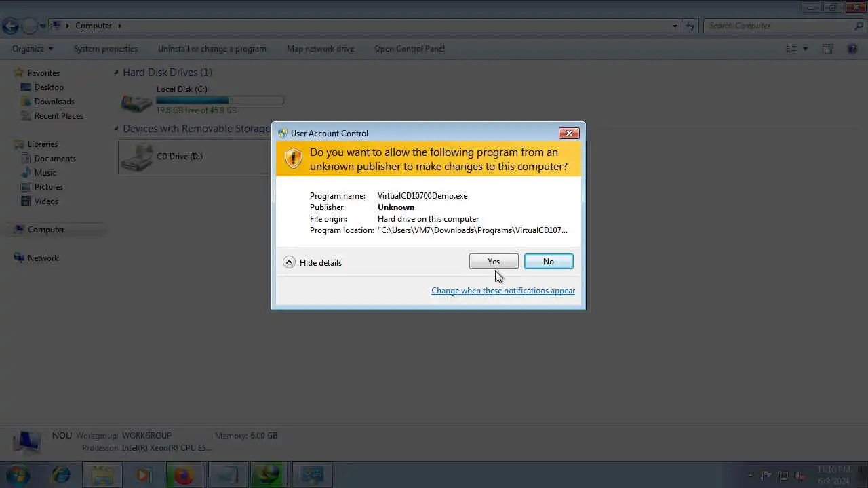Click 'Map network drive' toolbar item
This screenshot has width=868, height=488.
click(321, 49)
